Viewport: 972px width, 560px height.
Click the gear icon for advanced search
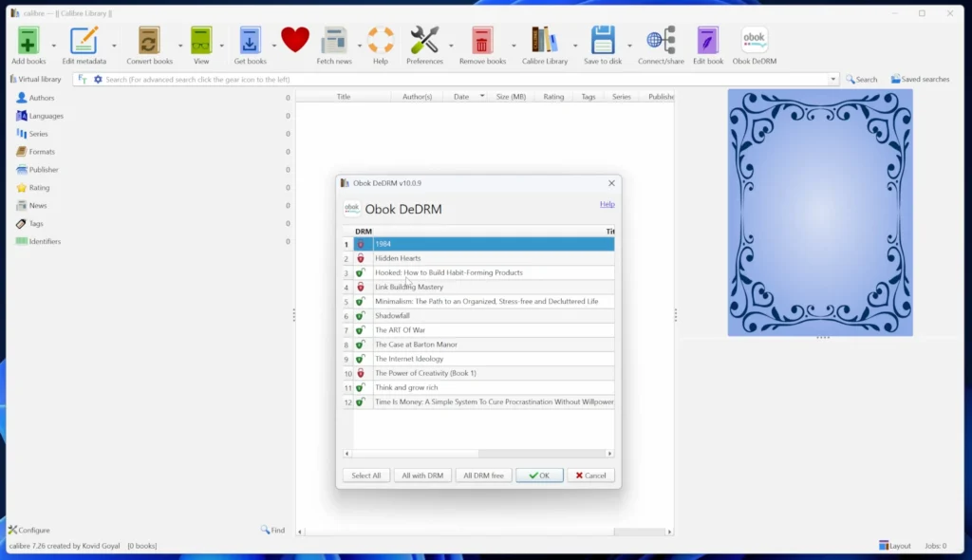click(98, 80)
